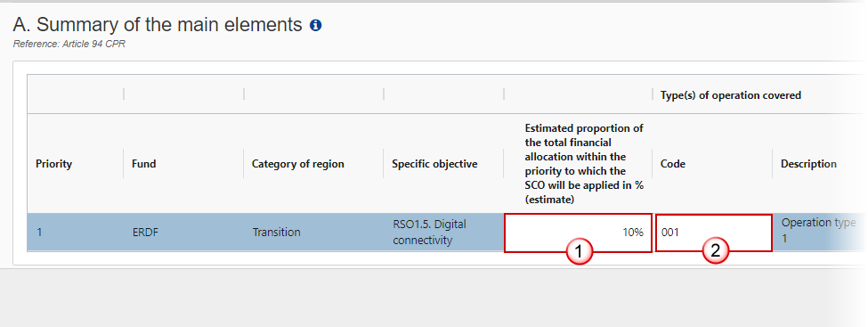Viewport: 868px width, 327px height.
Task: Click the info icon beside Summary heading
Action: coord(315,25)
